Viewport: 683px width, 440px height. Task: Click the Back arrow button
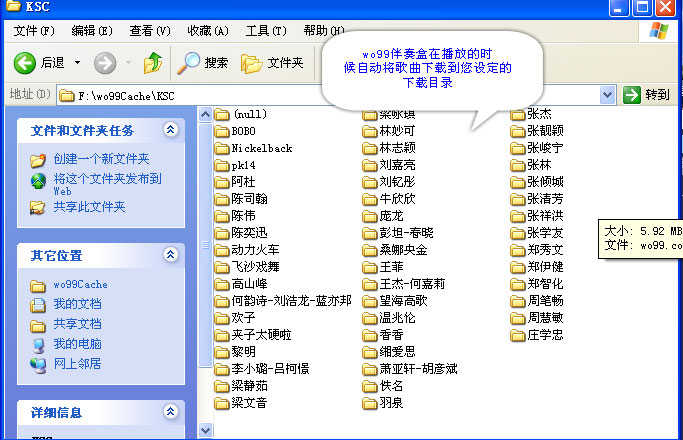[x=25, y=63]
